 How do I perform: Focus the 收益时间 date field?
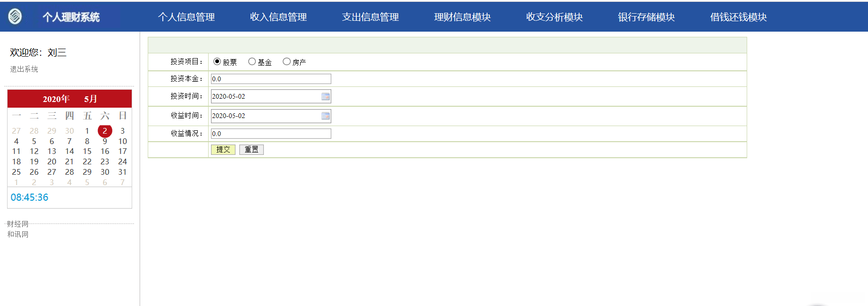point(271,116)
